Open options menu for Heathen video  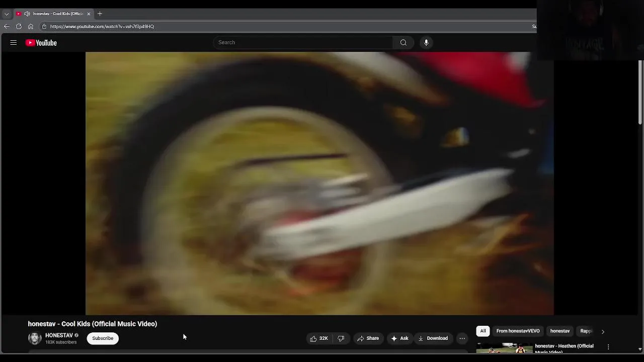(x=608, y=347)
